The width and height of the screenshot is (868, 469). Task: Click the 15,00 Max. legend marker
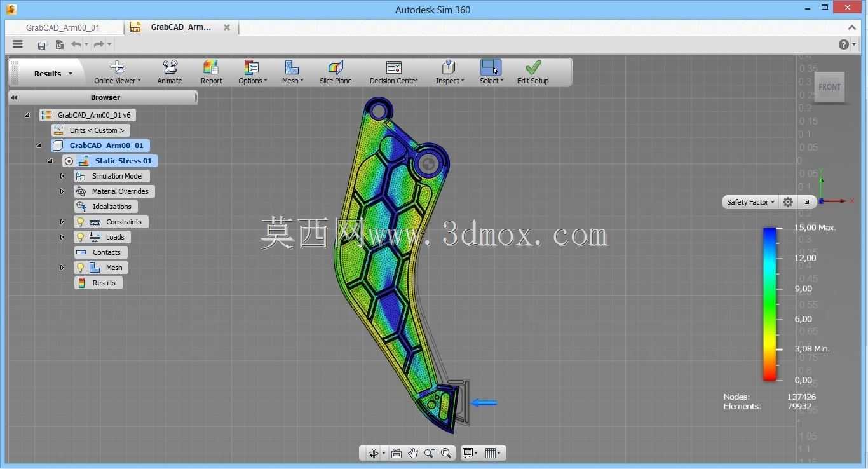[x=815, y=228]
